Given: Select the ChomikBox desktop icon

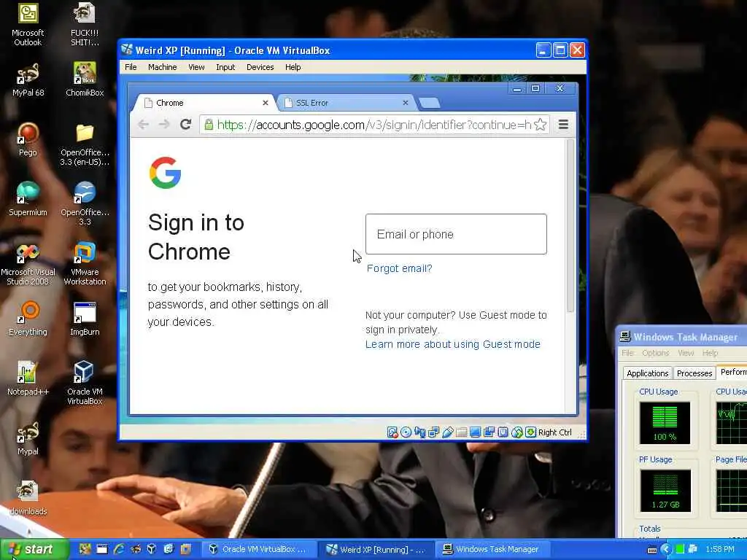Looking at the screenshot, I should tap(85, 80).
